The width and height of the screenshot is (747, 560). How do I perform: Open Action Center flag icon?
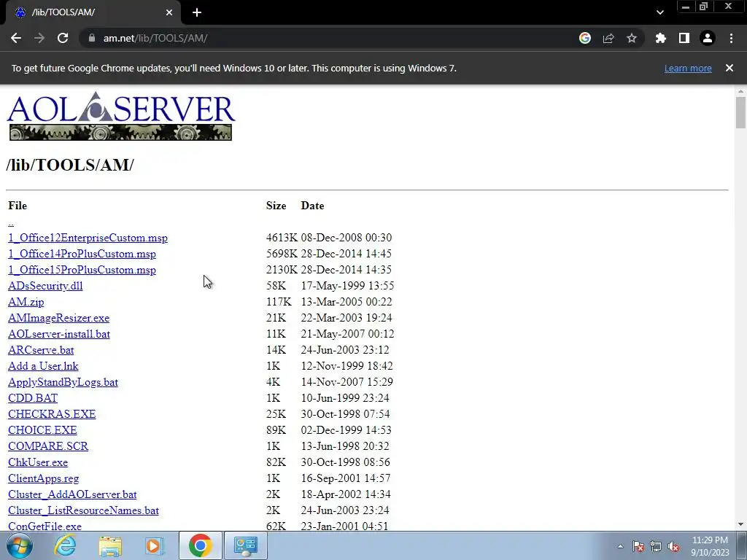(x=638, y=546)
